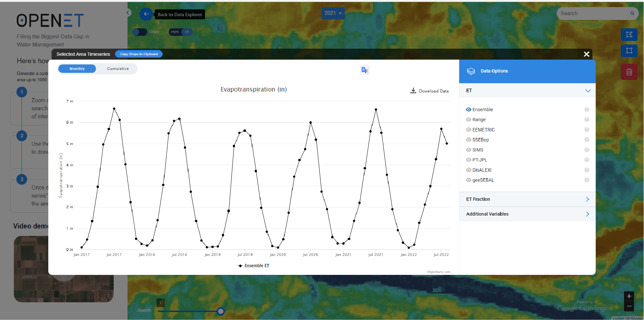Click the back arrow circle button
This screenshot has width=644, height=320.
[146, 14]
